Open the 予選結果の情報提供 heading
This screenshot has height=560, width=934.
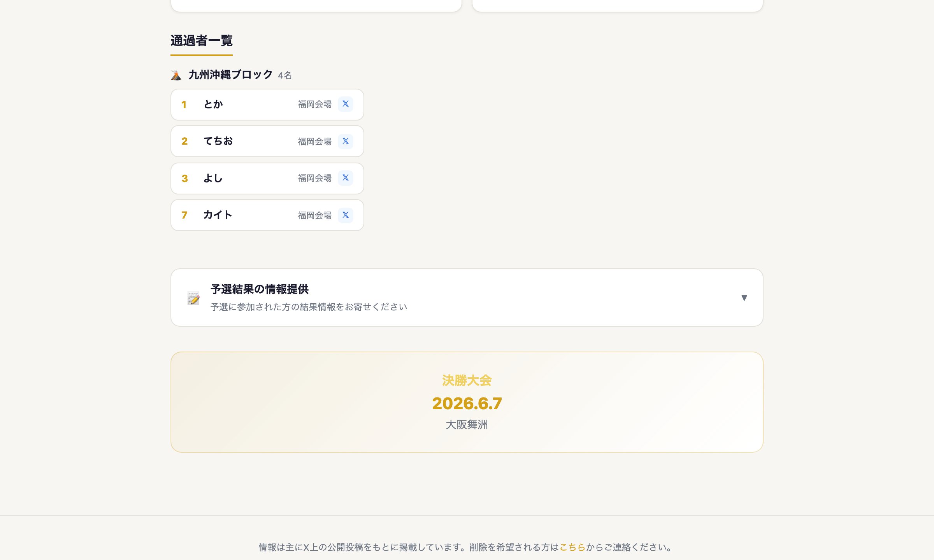(260, 289)
